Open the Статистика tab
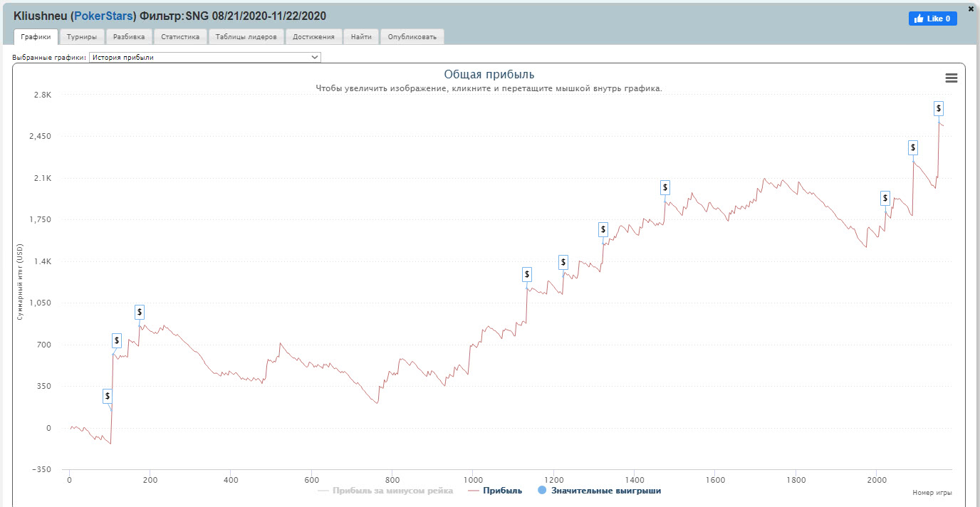 (180, 37)
